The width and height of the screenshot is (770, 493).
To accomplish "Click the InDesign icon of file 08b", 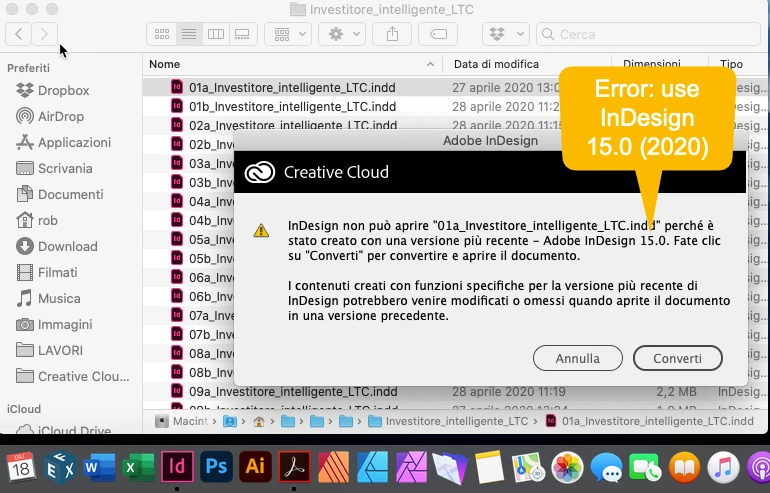I will click(177, 372).
